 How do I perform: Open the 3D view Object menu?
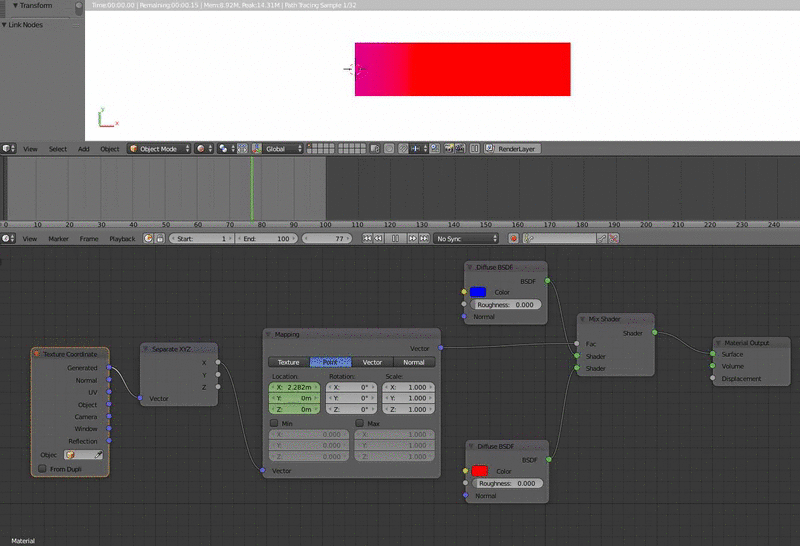point(110,149)
